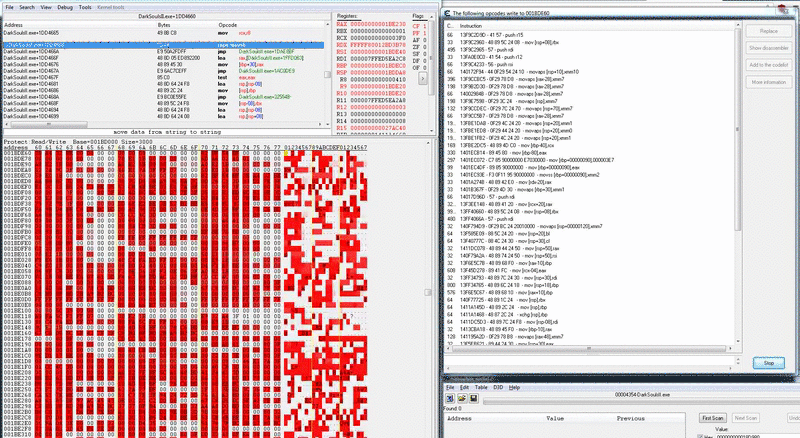Image resolution: width=800 pixels, height=438 pixels.
Task: Select the highlighted blue disassembler row
Action: [163, 45]
